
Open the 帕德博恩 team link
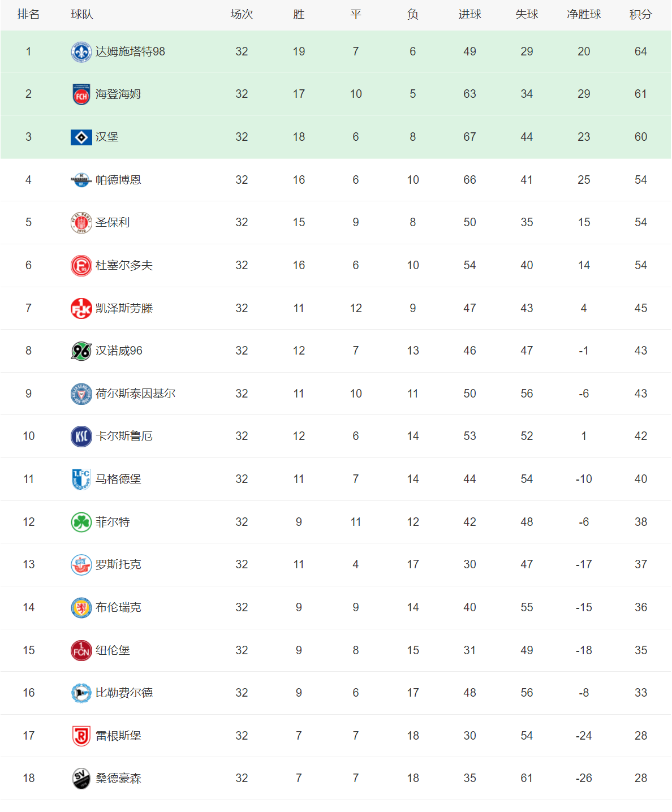(x=118, y=180)
